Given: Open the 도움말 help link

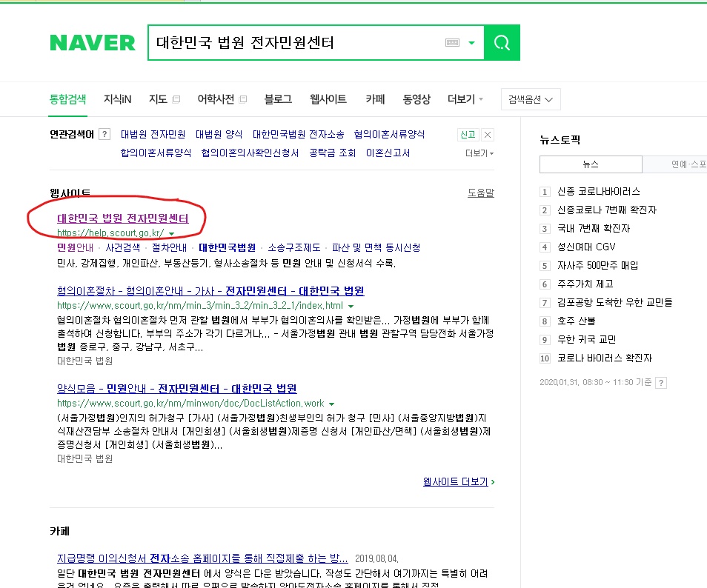Looking at the screenshot, I should click(x=481, y=193).
